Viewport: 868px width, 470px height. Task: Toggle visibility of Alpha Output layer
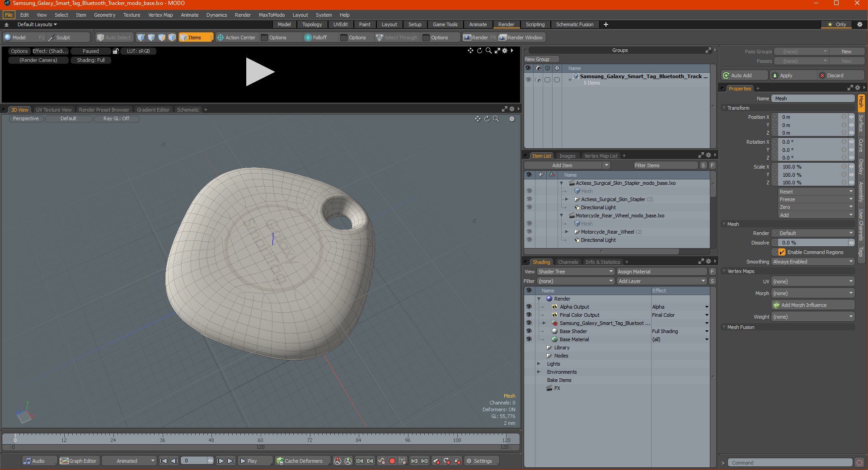[529, 307]
